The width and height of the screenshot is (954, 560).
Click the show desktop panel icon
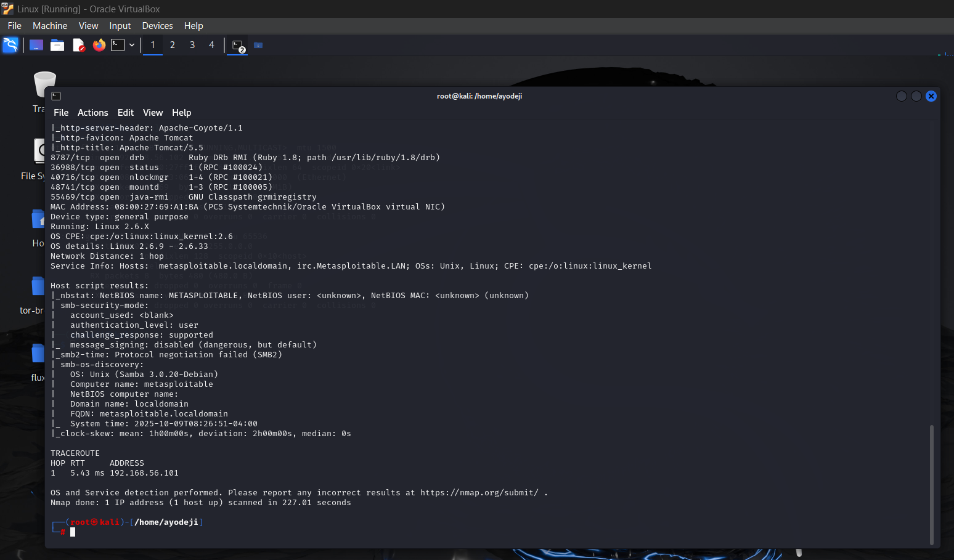(36, 45)
